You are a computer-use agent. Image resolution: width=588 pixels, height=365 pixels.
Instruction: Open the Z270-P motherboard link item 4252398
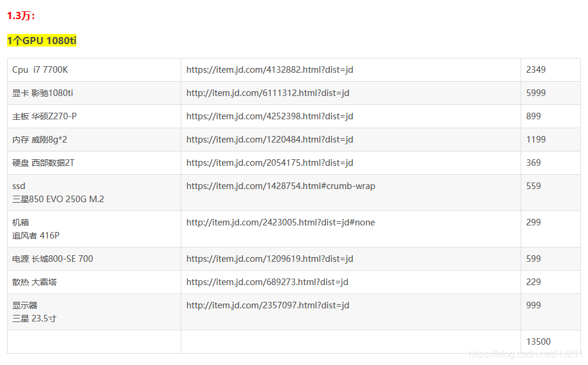270,116
